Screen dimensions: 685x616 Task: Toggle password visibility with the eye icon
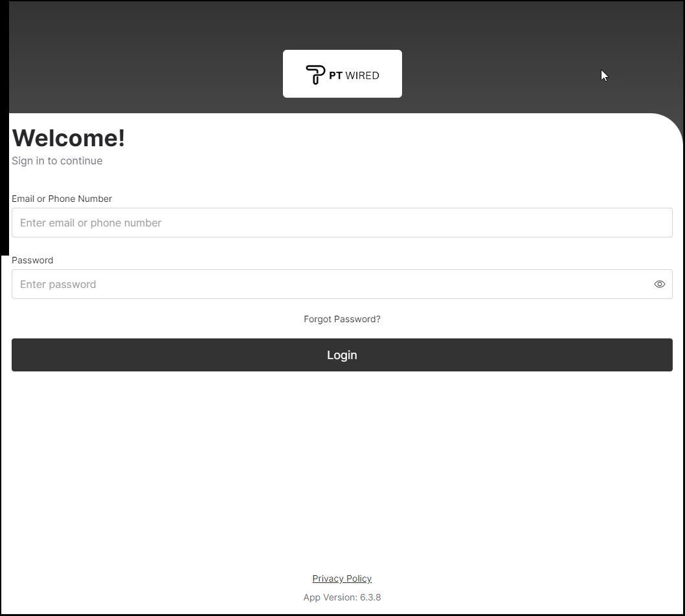pos(659,284)
